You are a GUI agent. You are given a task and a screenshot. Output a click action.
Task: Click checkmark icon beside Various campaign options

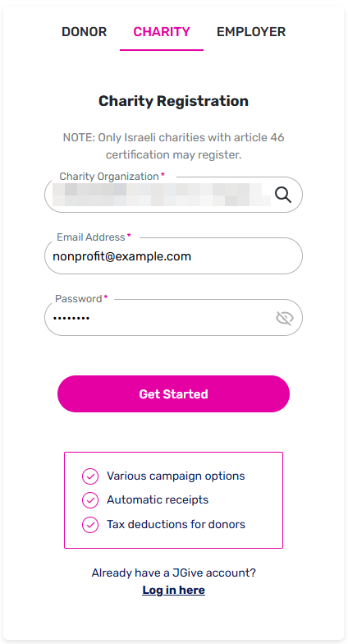pyautogui.click(x=90, y=476)
